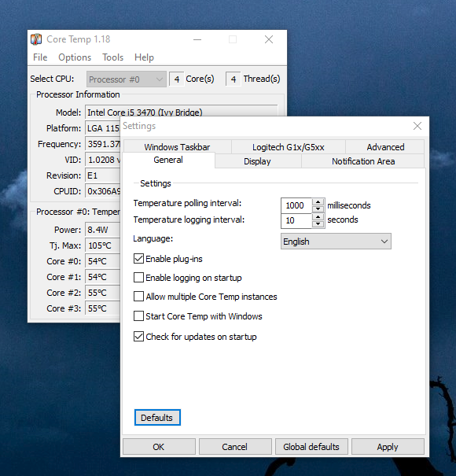This screenshot has width=456, height=476.
Task: Click the Defaults button
Action: pyautogui.click(x=157, y=418)
